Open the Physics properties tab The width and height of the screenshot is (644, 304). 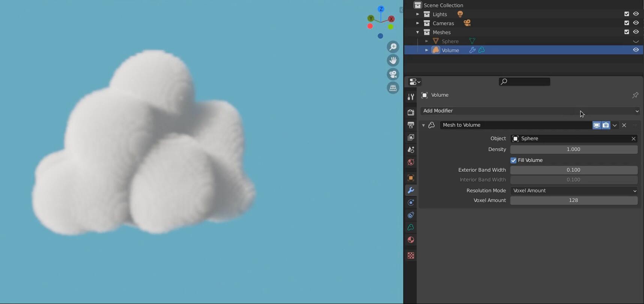tap(411, 202)
